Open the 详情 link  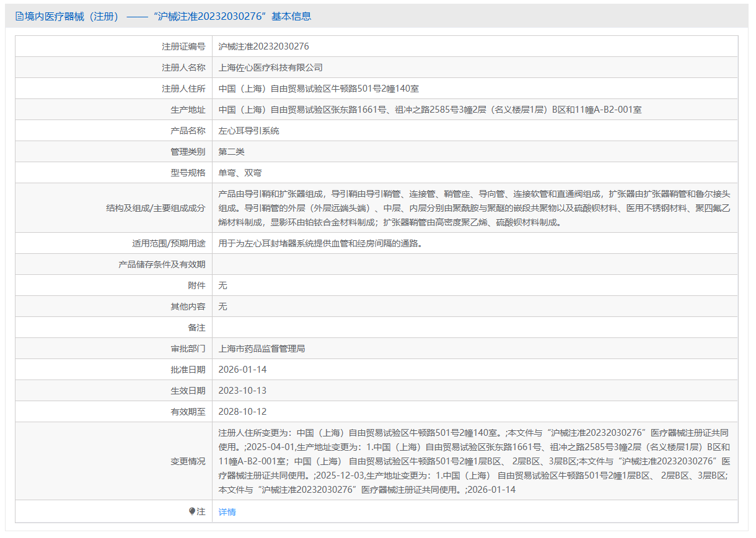tap(227, 512)
